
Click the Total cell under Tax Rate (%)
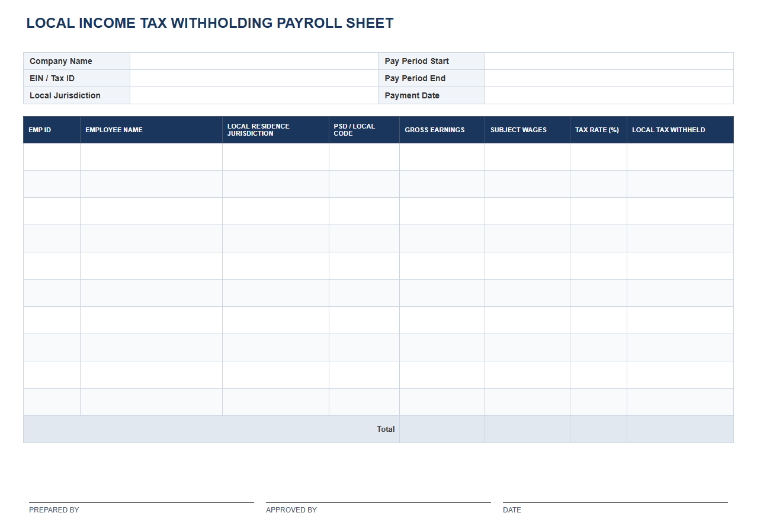tap(598, 429)
